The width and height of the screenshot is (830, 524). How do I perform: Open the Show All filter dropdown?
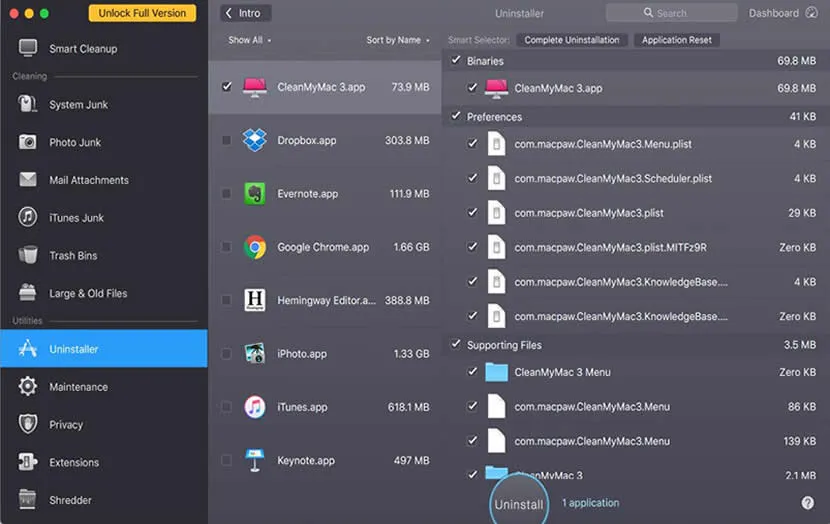click(x=249, y=40)
